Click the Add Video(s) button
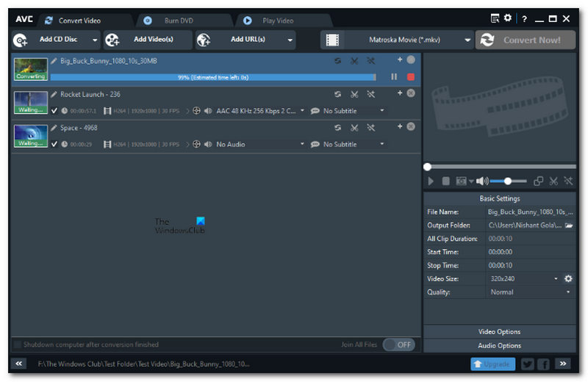Viewport: 588px width, 382px height. pyautogui.click(x=144, y=40)
